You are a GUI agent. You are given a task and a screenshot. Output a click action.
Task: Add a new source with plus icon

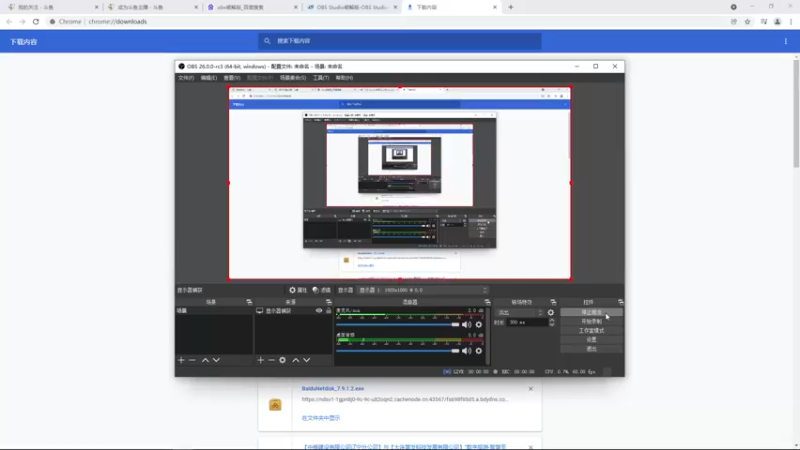(261, 360)
